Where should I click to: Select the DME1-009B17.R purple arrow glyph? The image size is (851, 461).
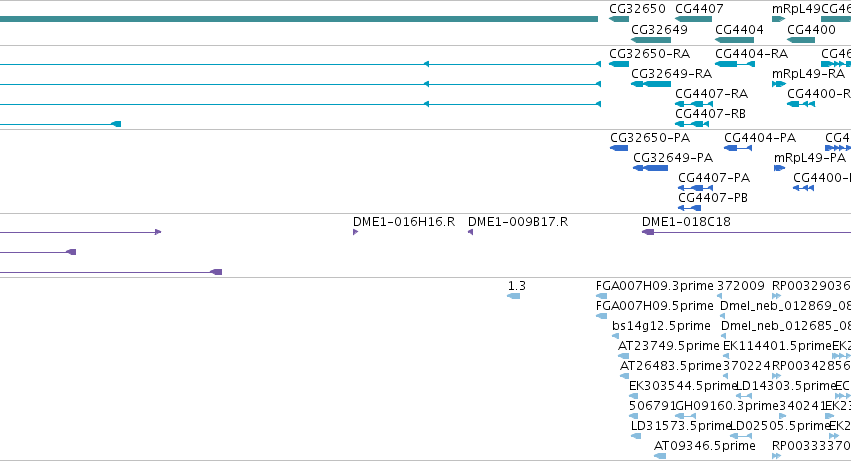(x=471, y=232)
